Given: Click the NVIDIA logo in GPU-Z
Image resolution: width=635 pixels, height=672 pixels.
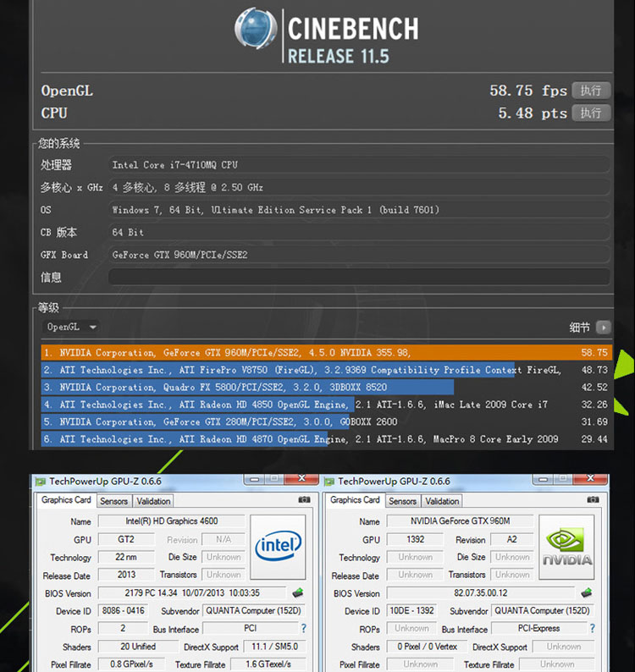Looking at the screenshot, I should point(566,547).
